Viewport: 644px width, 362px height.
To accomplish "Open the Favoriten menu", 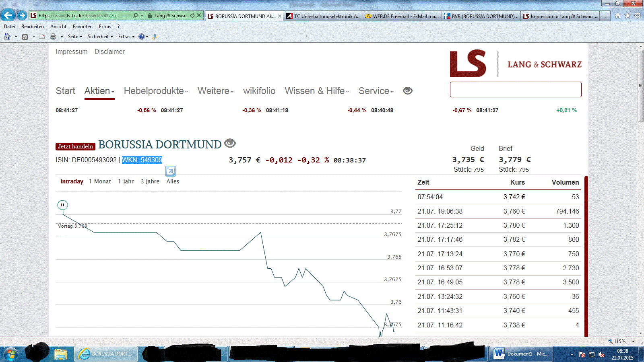I will coord(83,27).
